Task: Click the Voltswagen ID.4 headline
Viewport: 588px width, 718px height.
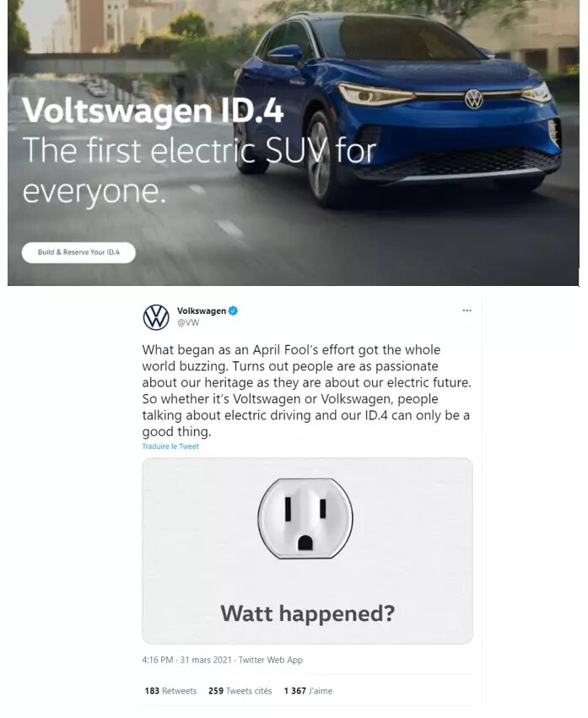Action: click(153, 111)
